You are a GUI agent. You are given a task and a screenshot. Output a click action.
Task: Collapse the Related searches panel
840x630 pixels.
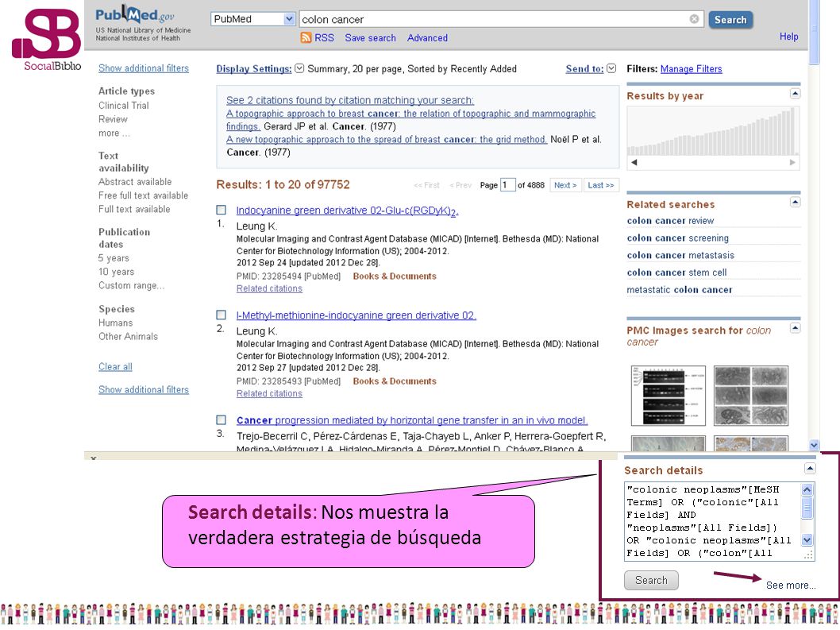(x=795, y=202)
